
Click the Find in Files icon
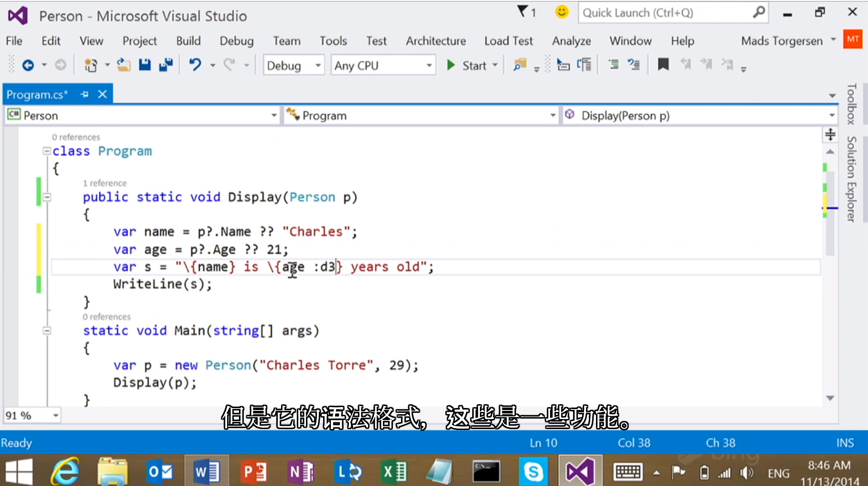pos(520,65)
